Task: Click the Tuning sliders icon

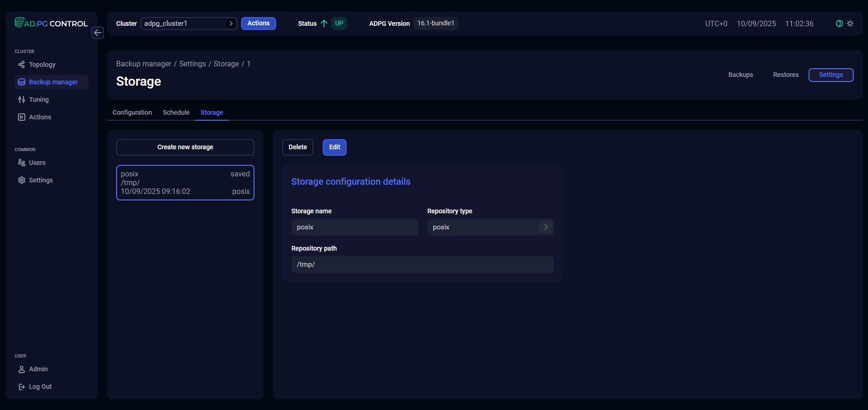Action: pyautogui.click(x=22, y=100)
